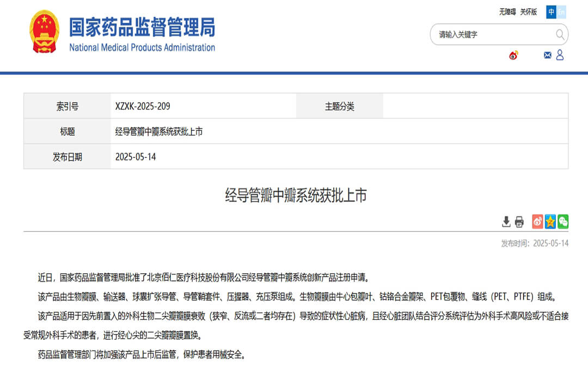This screenshot has width=588, height=392.
Task: Click the download icon below the title
Action: point(506,222)
